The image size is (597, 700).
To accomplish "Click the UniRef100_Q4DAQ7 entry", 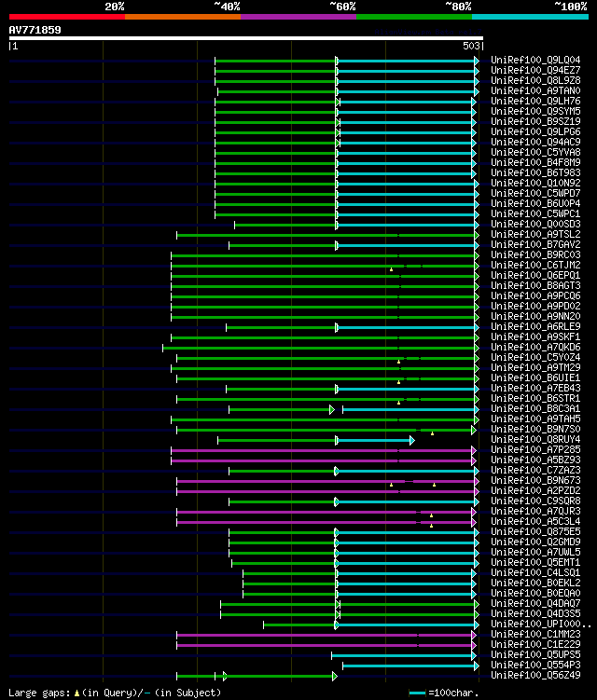I will coord(535,604).
